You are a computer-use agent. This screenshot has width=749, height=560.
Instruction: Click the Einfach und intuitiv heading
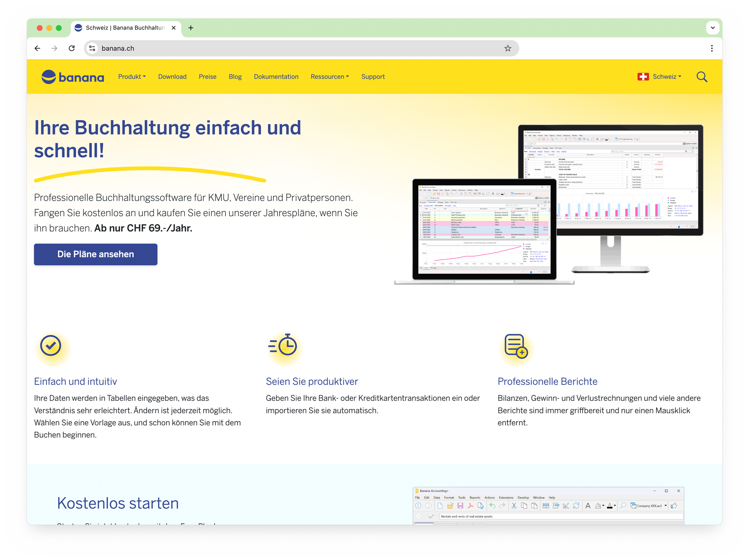point(75,381)
